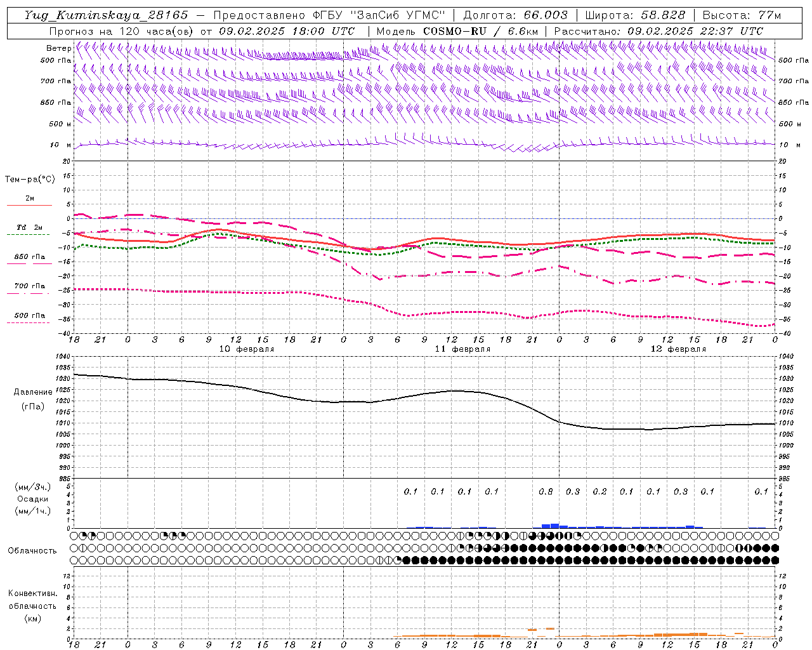
Task: Select the "Широта: 58.828" header field
Action: 635,15
